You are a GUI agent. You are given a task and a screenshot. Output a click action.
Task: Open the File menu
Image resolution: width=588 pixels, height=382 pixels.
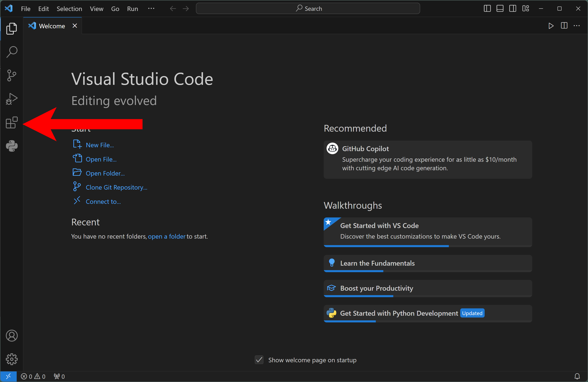(26, 9)
